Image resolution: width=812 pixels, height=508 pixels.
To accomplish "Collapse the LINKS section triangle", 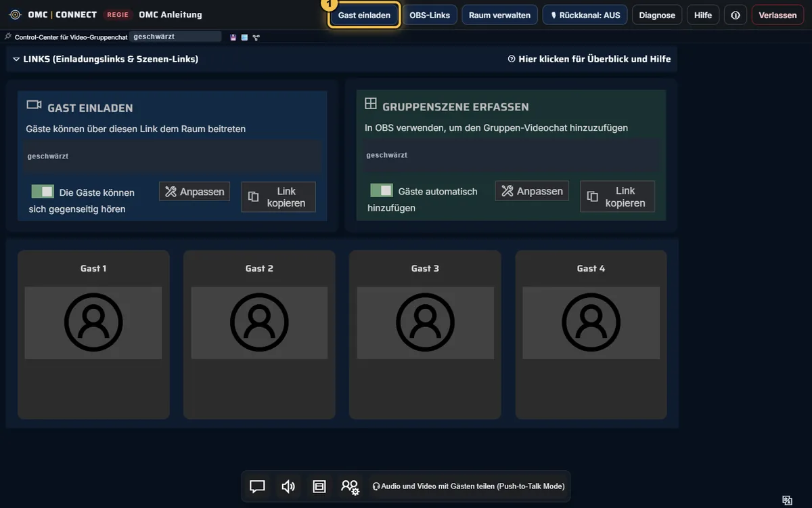I will pos(16,60).
